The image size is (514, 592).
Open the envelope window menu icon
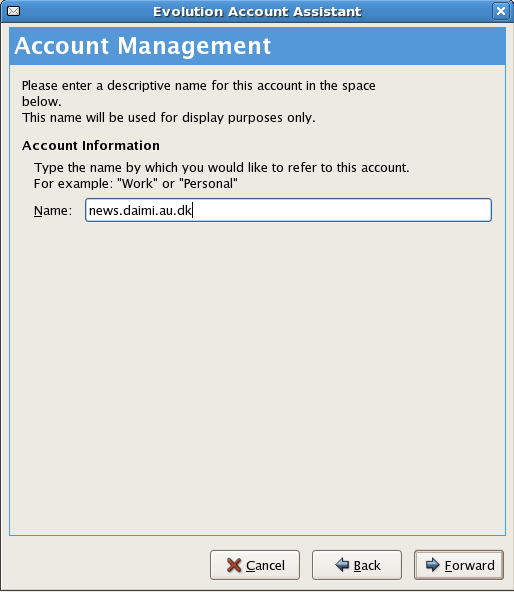pos(14,11)
